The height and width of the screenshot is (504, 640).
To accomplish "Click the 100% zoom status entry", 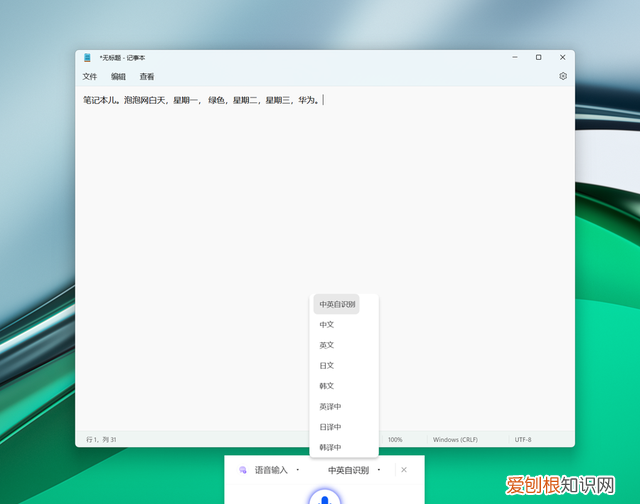I will tap(395, 440).
